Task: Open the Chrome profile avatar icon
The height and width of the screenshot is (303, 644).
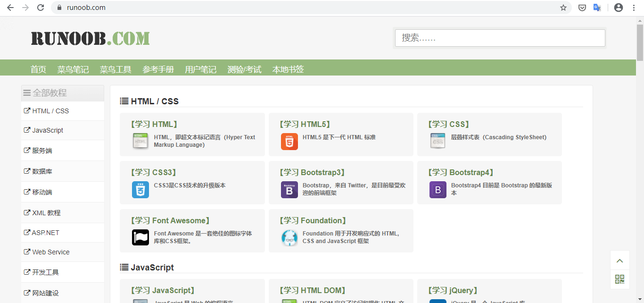Action: pyautogui.click(x=619, y=8)
